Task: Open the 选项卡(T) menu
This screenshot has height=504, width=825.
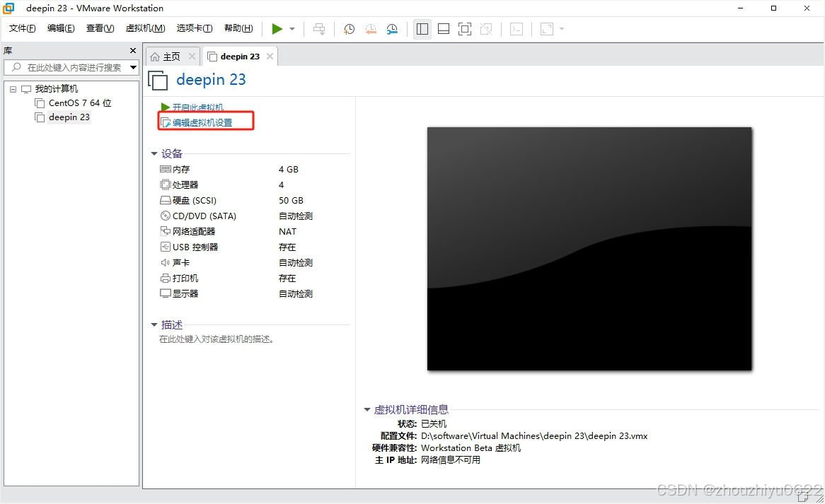Action: 194,28
